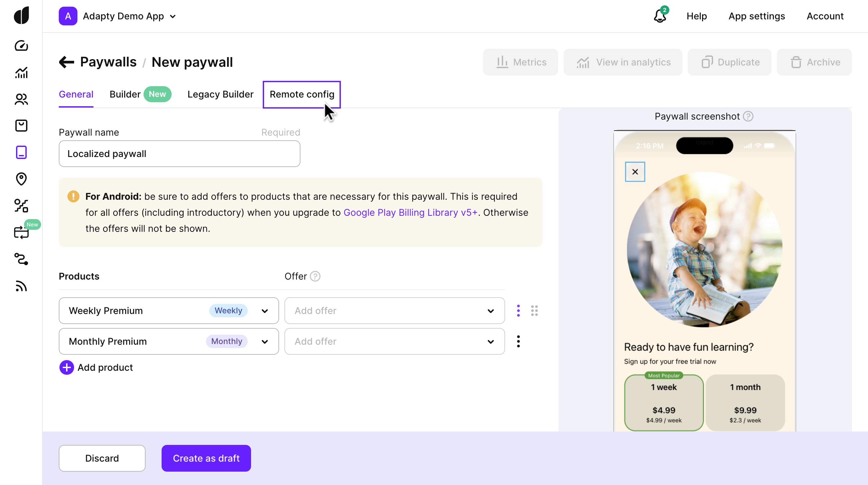This screenshot has width=868, height=485.
Task: Open placements pin sidebar icon
Action: [21, 179]
